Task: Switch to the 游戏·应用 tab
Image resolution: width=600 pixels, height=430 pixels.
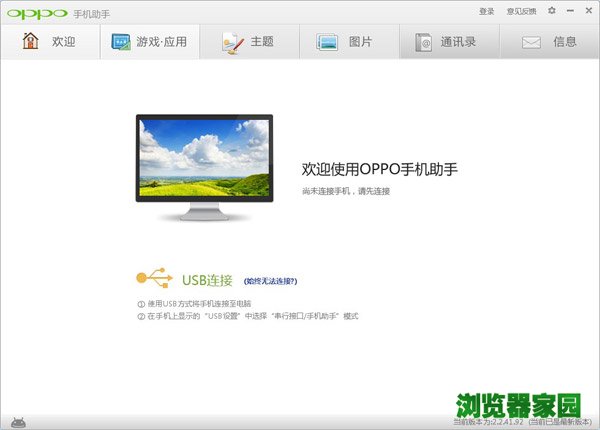Action: point(150,42)
